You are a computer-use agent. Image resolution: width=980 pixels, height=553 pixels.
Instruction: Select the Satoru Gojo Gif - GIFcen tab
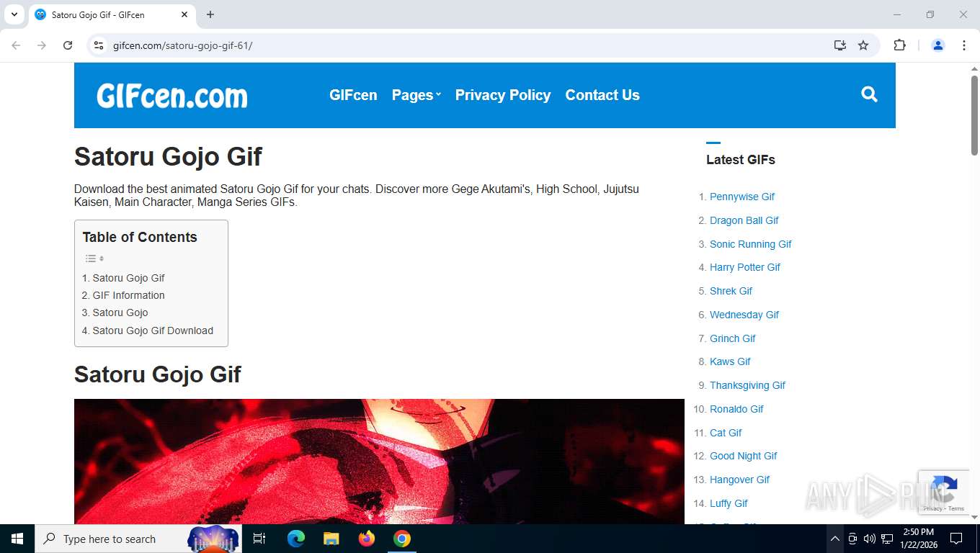click(x=112, y=14)
